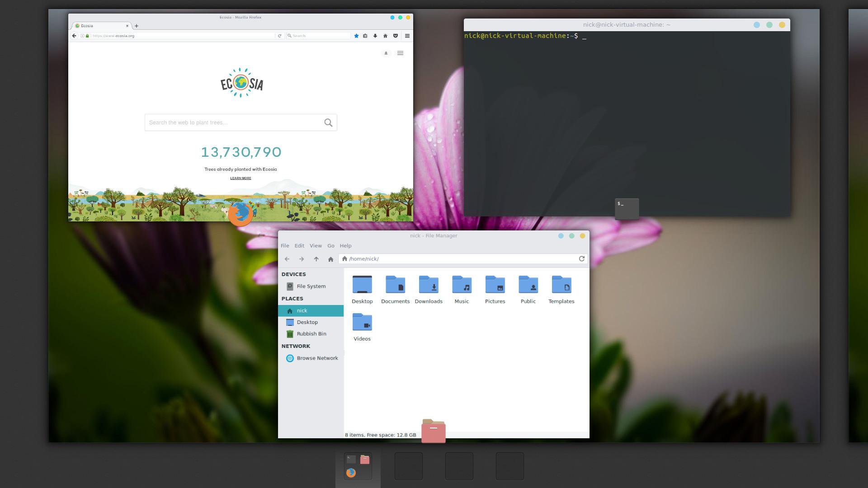Navigate up to the parent folder
Screen dimensions: 868x488
click(x=316, y=259)
